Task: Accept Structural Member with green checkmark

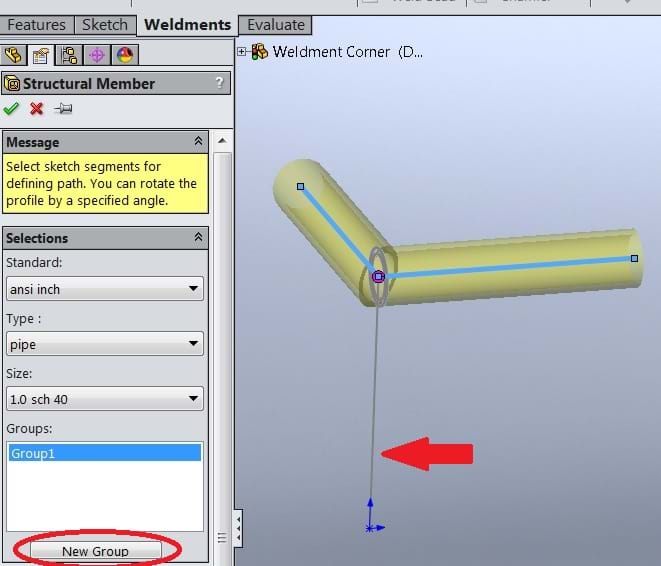Action: (12, 109)
